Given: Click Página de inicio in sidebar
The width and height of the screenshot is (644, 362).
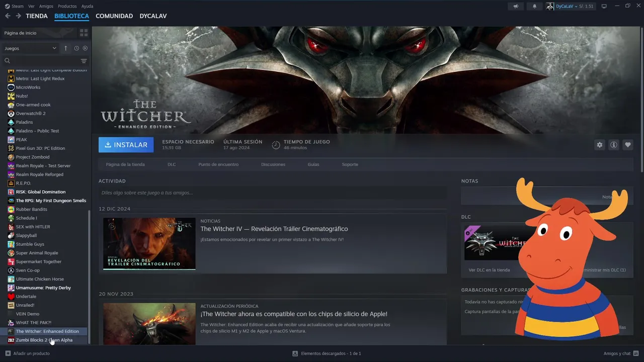Looking at the screenshot, I should [20, 33].
